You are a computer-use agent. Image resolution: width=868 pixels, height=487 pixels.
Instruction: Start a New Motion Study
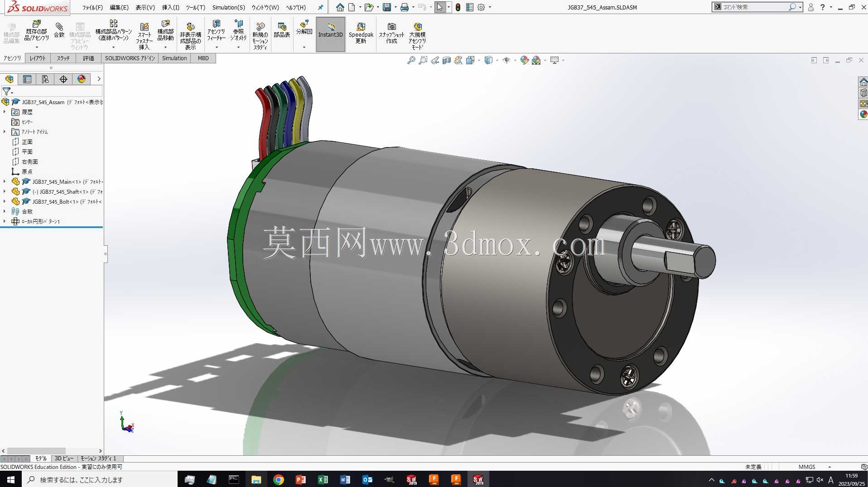260,35
